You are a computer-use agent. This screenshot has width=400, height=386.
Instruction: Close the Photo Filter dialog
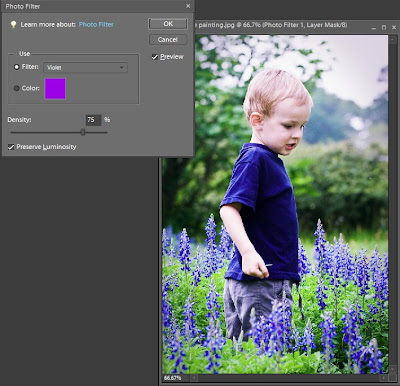(188, 6)
